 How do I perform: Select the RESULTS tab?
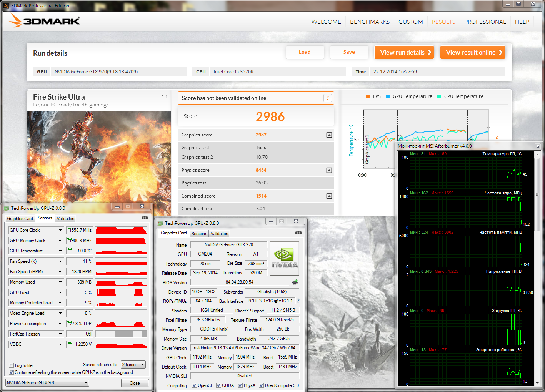(443, 22)
